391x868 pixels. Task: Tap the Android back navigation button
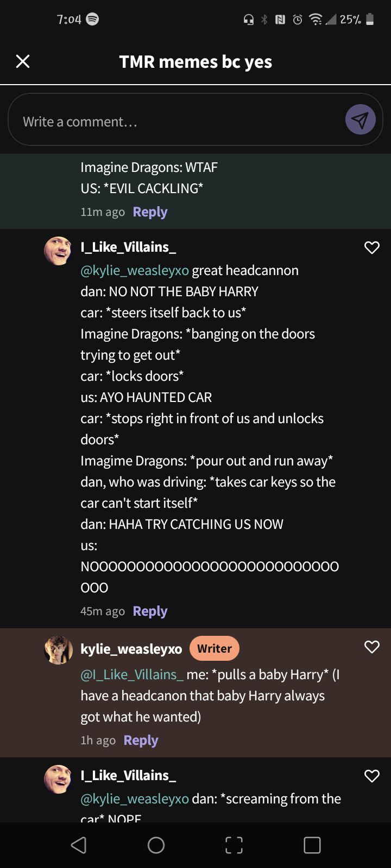79,845
